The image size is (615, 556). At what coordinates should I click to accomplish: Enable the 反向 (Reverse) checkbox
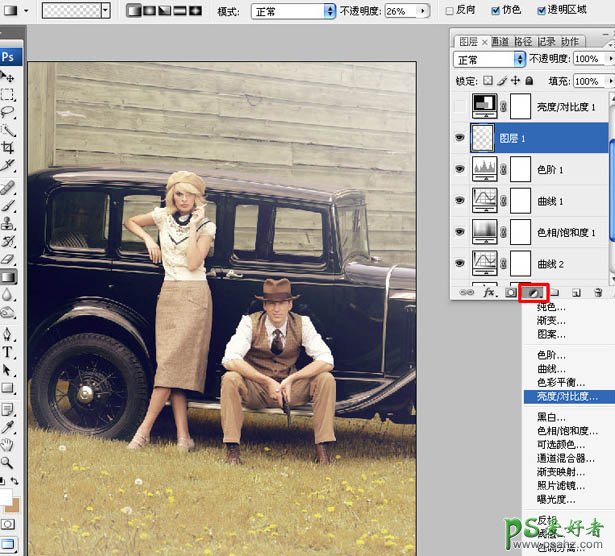click(x=449, y=11)
